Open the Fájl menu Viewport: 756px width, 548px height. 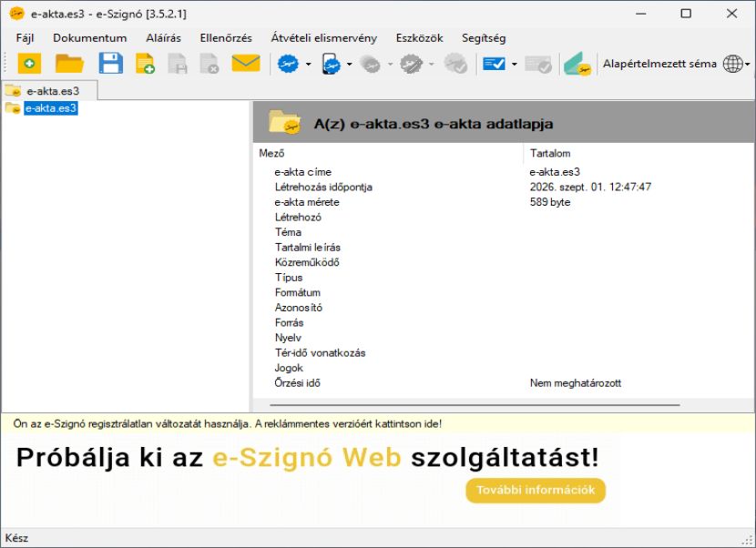26,38
